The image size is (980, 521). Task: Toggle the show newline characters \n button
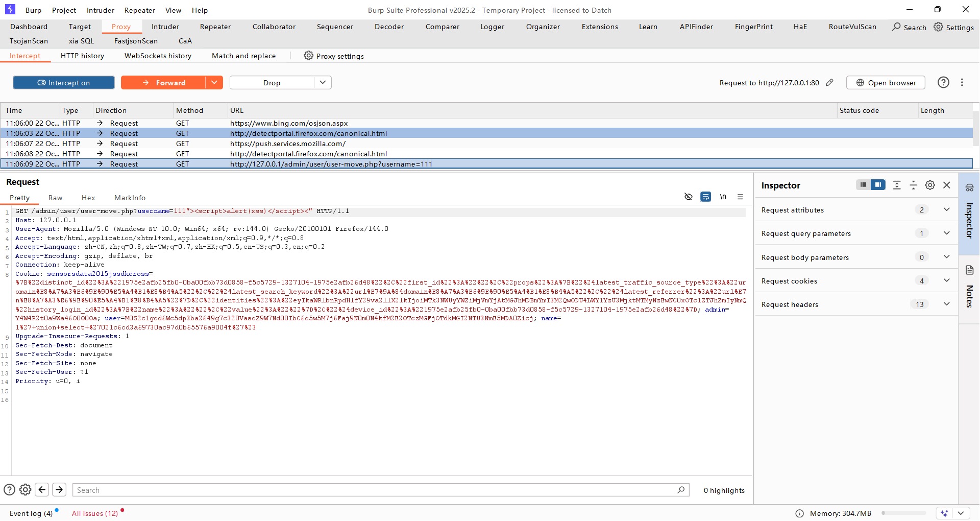pos(723,197)
